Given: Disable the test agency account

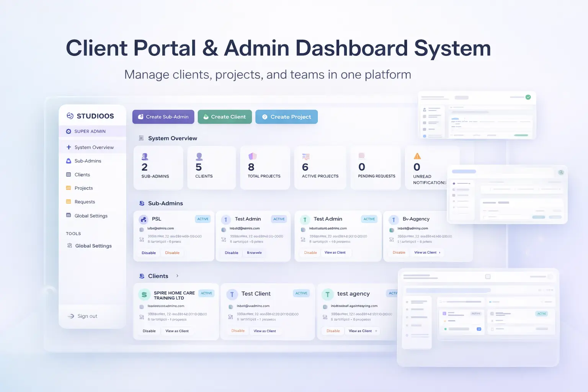Looking at the screenshot, I should pyautogui.click(x=333, y=331).
